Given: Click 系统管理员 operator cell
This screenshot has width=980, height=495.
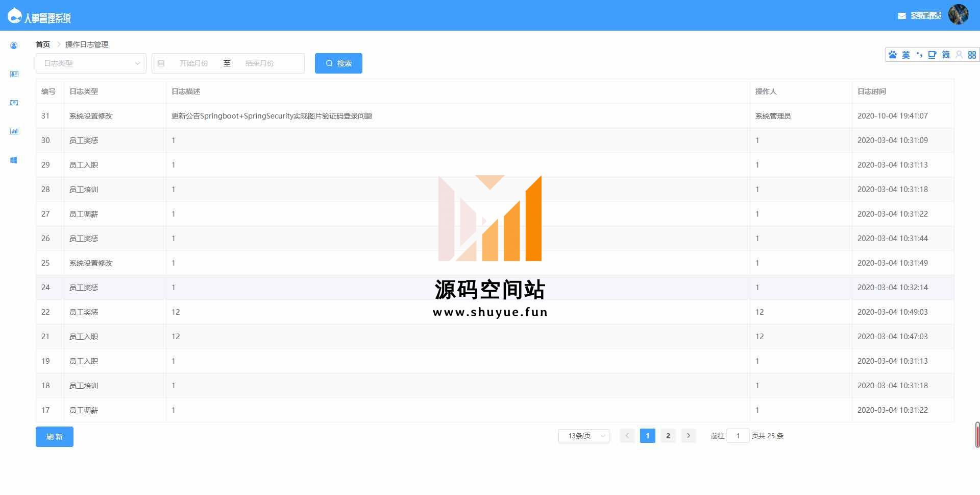Looking at the screenshot, I should (x=773, y=116).
